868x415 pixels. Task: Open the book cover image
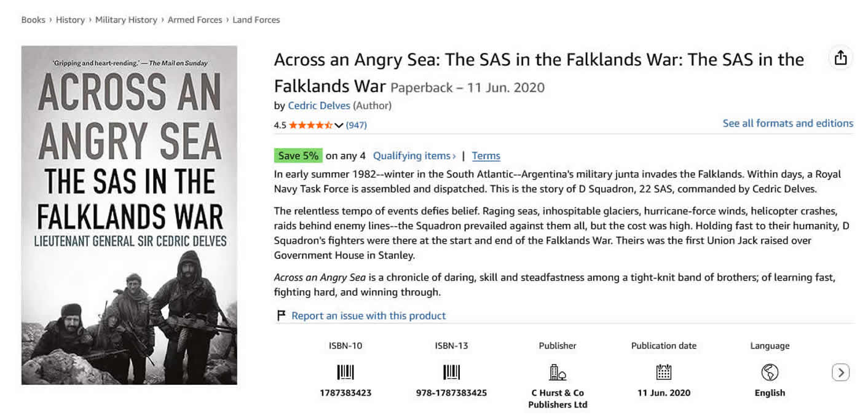(x=129, y=215)
